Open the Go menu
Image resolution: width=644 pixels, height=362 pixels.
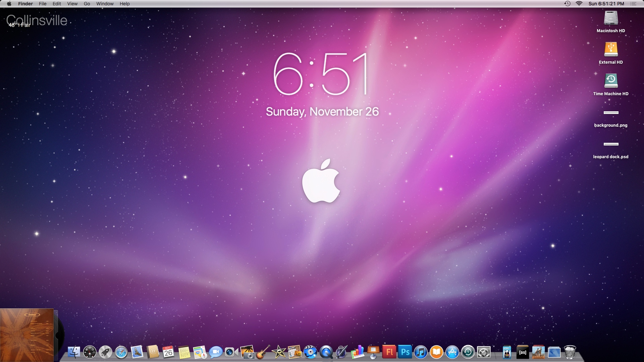coord(87,4)
